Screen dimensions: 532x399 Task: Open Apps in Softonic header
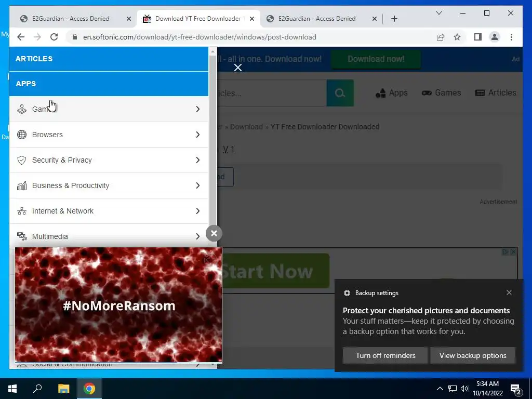point(392,93)
